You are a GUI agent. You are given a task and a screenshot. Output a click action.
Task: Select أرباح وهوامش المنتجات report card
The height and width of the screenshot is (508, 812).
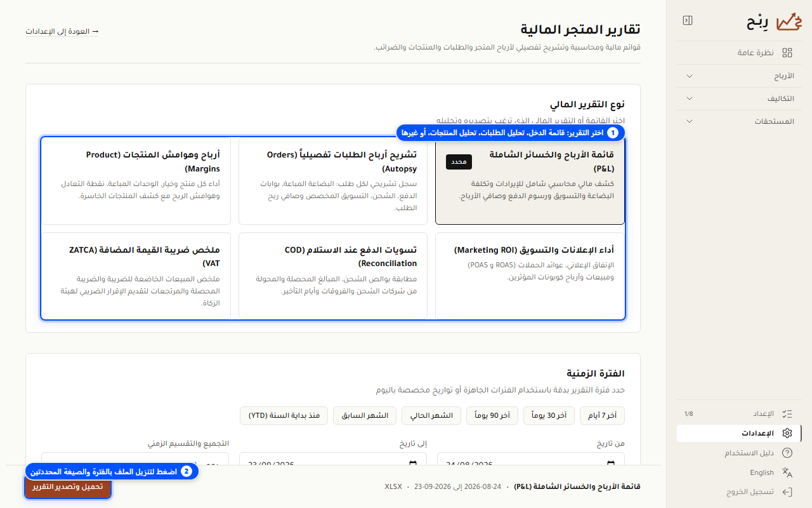136,181
